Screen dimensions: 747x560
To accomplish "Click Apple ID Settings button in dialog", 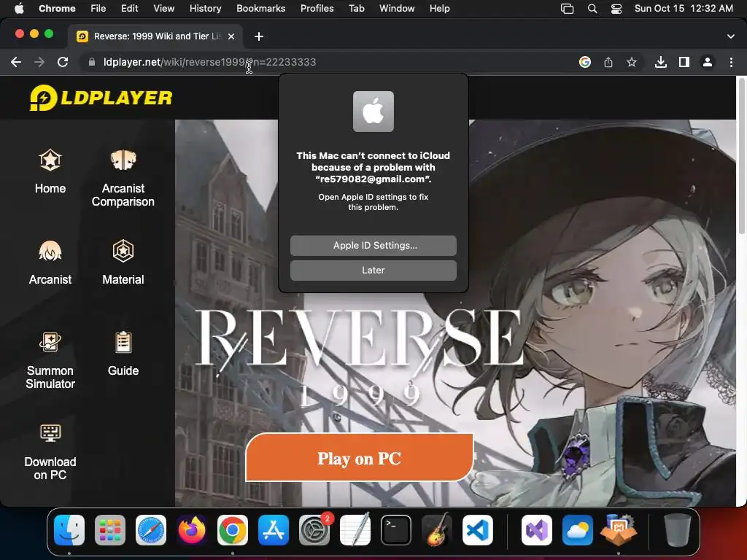I will (373, 246).
